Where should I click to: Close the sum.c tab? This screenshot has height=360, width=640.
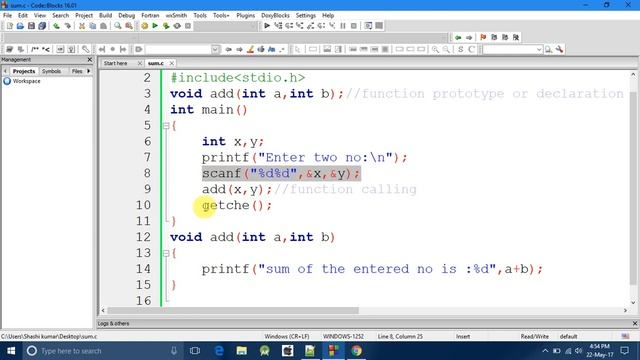pyautogui.click(x=172, y=63)
